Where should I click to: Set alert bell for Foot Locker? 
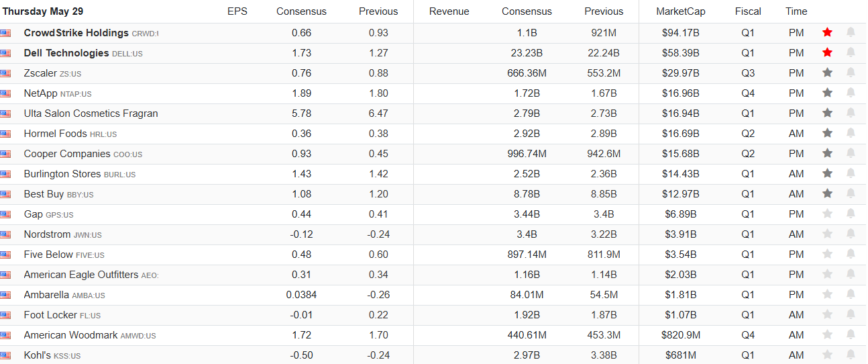pyautogui.click(x=851, y=314)
